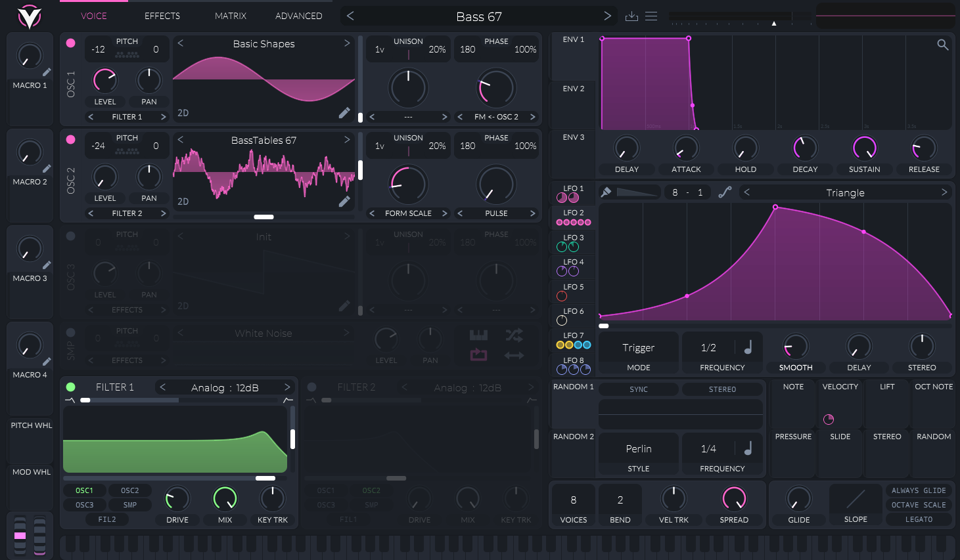The height and width of the screenshot is (560, 960).
Task: Click the sampler random shuffle icon
Action: click(x=514, y=335)
